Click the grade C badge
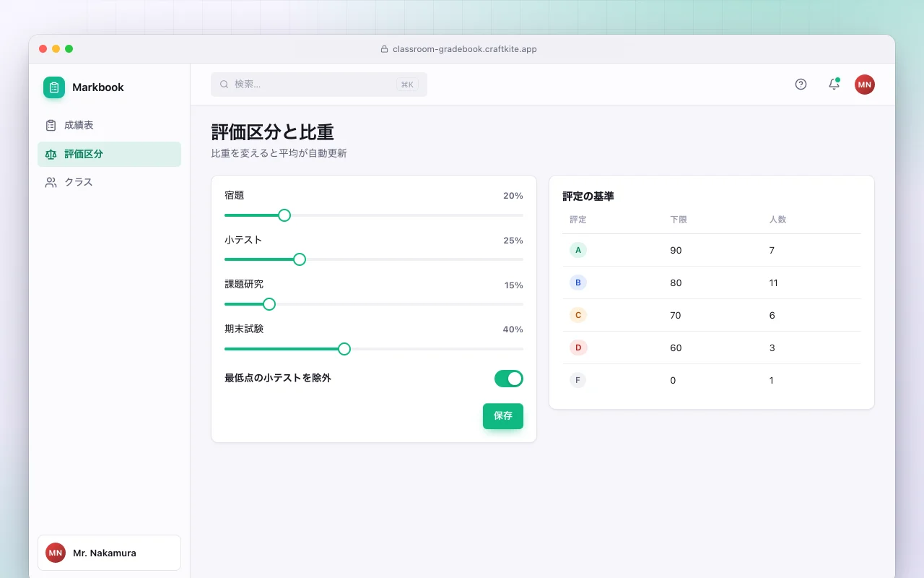 [578, 315]
